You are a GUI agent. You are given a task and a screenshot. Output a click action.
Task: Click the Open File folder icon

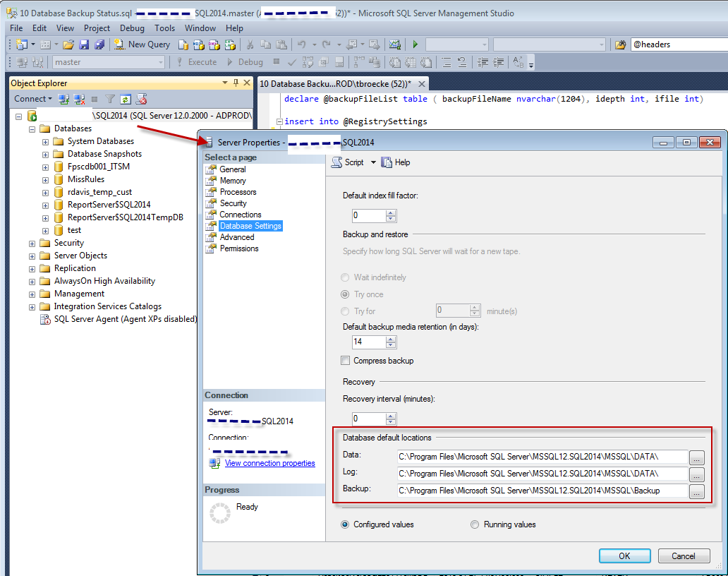[x=68, y=44]
